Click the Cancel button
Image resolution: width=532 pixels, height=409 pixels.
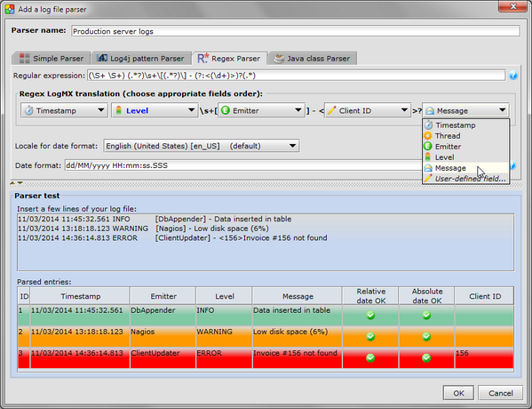click(500, 393)
